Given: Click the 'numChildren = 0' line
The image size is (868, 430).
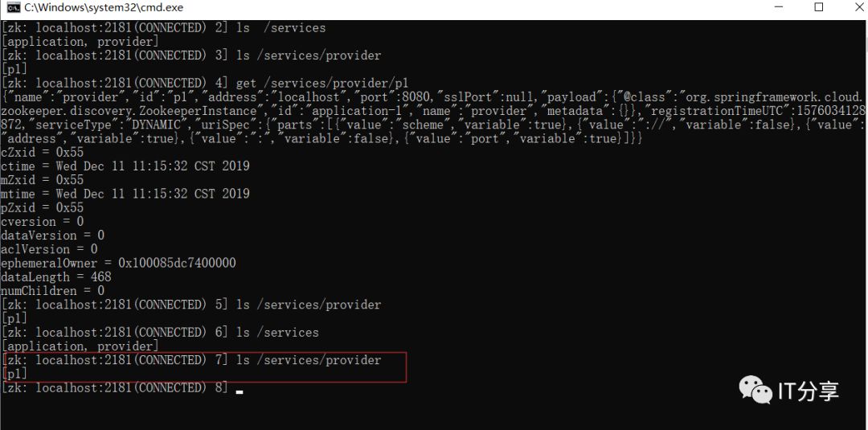Looking at the screenshot, I should point(52,290).
